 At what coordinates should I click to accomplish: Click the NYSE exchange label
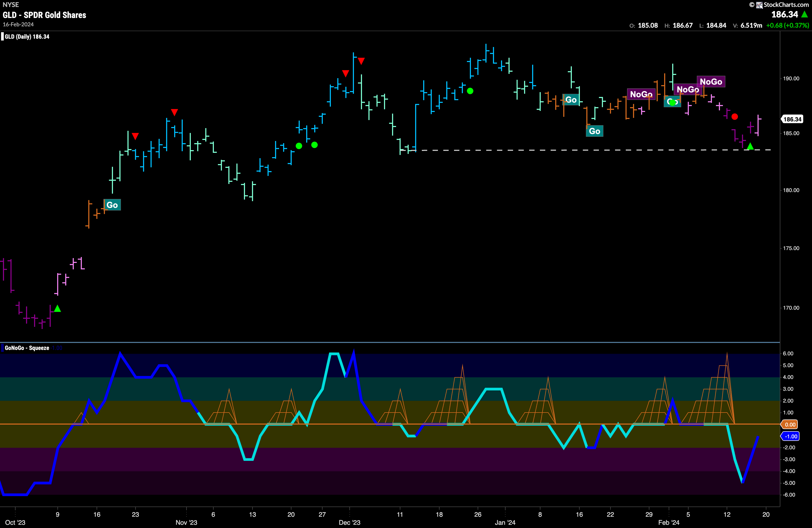(x=10, y=5)
